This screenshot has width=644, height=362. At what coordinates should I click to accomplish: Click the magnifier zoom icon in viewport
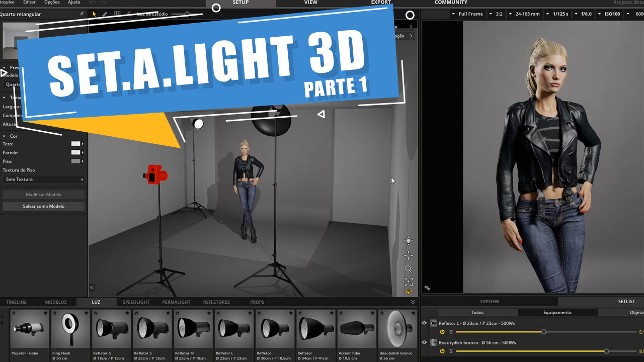point(409,269)
